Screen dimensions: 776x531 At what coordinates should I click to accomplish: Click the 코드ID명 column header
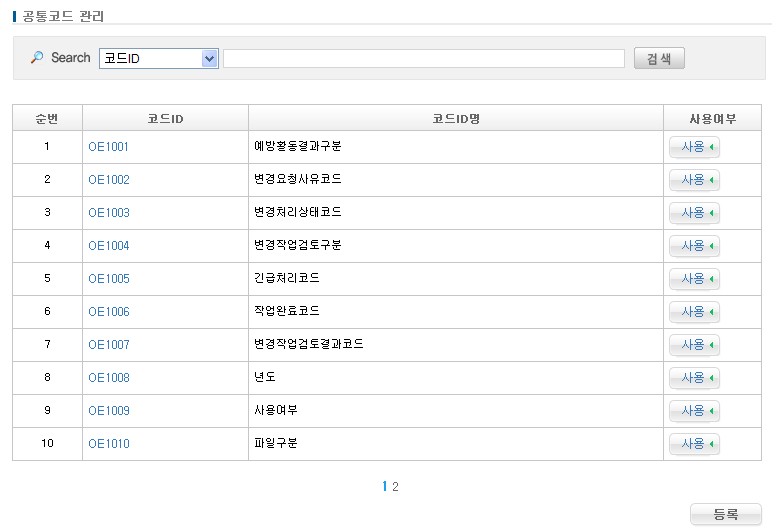point(455,119)
